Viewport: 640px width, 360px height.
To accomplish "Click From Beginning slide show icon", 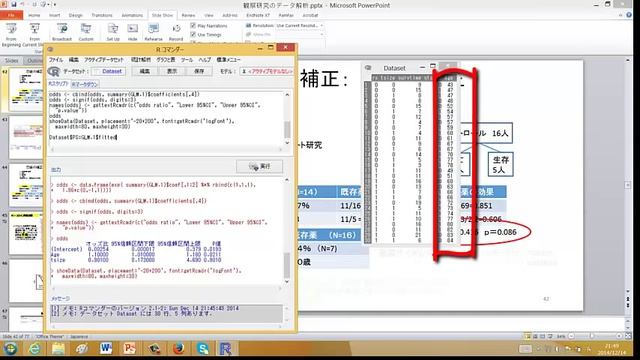I will pos(11,29).
